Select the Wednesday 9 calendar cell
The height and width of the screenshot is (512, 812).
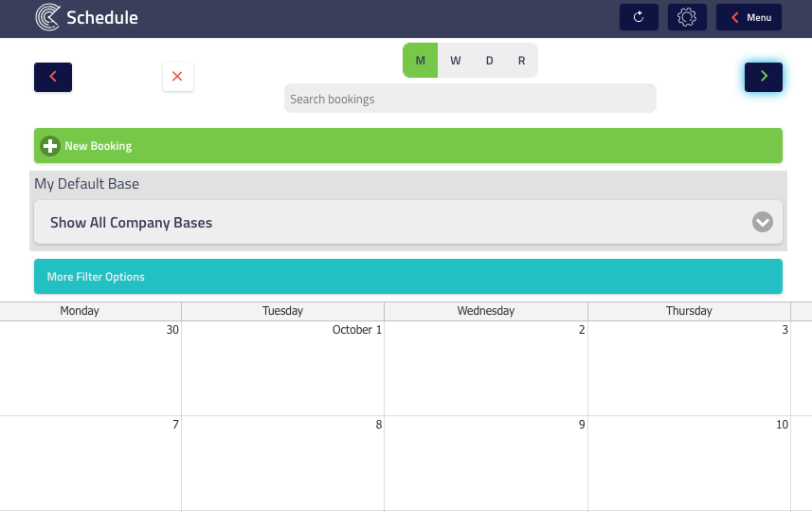(486, 464)
